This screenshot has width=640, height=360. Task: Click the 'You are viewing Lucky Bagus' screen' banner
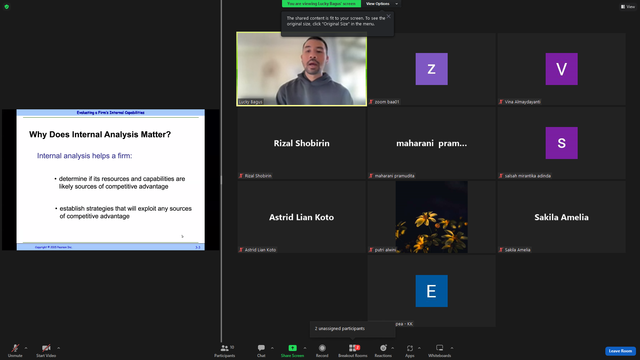pos(321,4)
